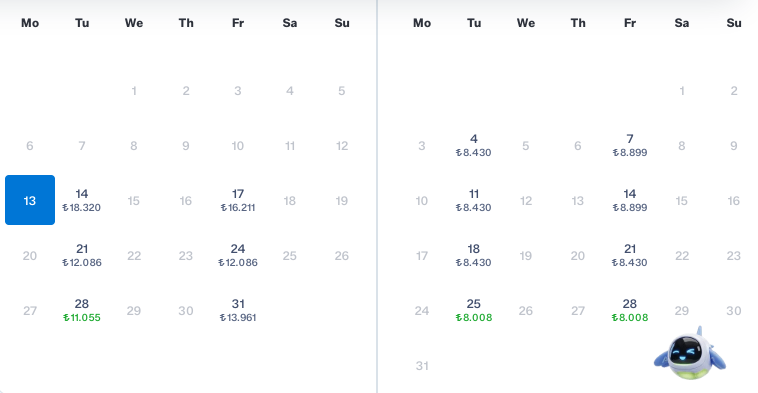This screenshot has width=758, height=393.
Task: Click disabled date 15 in left calendar
Action: 134,201
